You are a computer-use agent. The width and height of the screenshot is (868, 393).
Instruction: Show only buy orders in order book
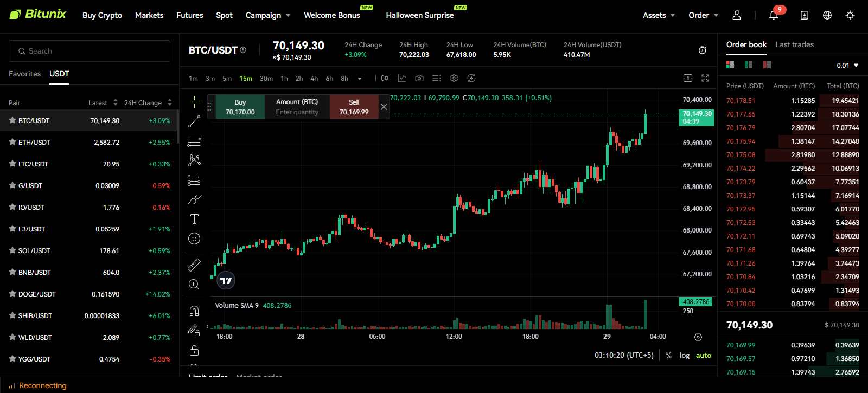tap(749, 65)
